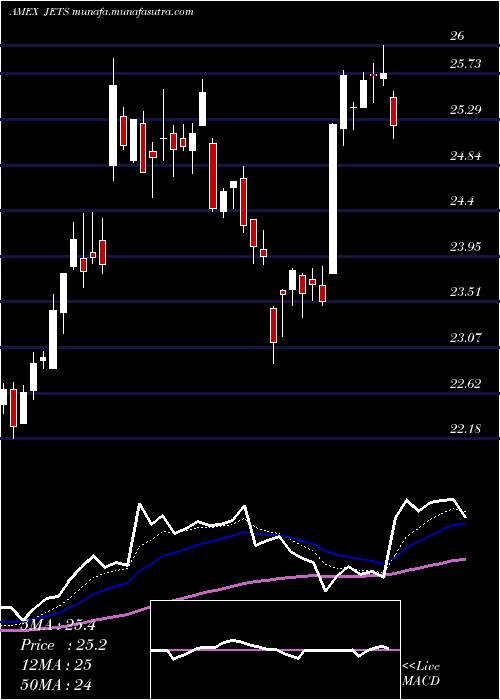500x700 pixels.
Task: Click the 25.29 price axis label
Action: [466, 110]
